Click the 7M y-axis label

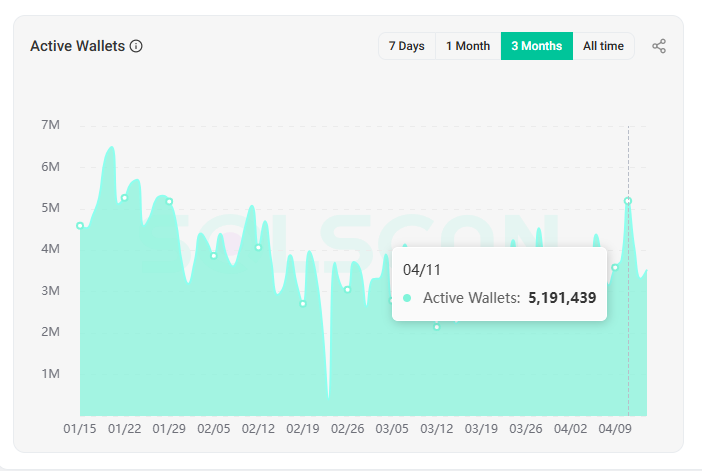(51, 125)
